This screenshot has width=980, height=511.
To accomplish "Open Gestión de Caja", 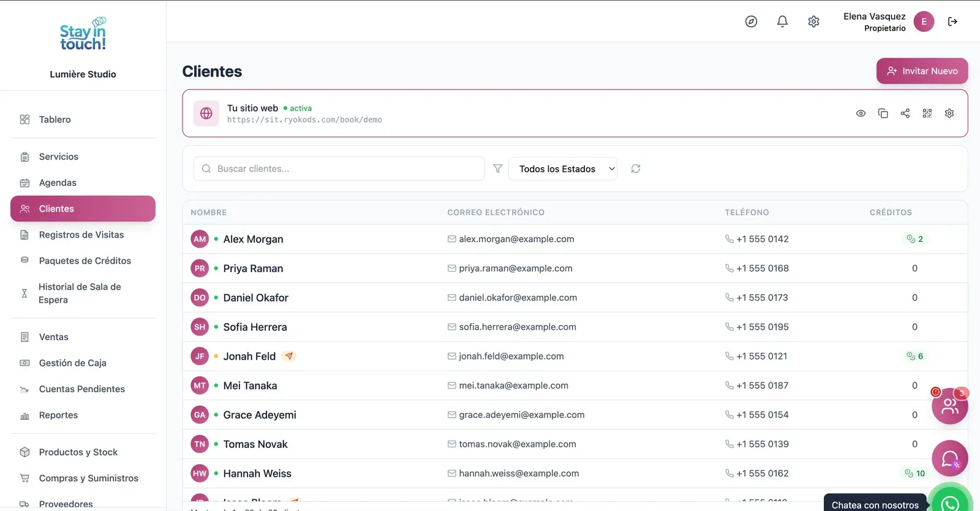I will pos(83,363).
